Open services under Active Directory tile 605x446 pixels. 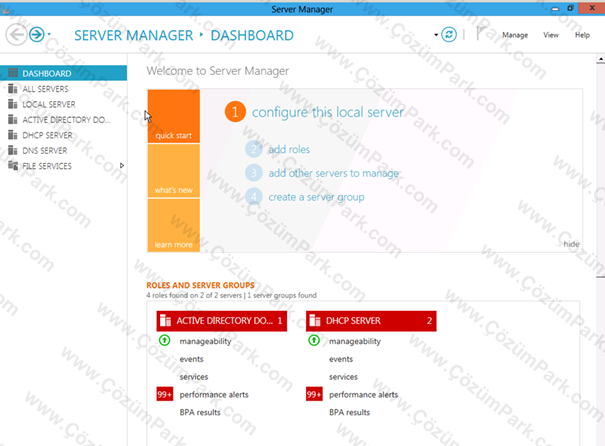[194, 377]
